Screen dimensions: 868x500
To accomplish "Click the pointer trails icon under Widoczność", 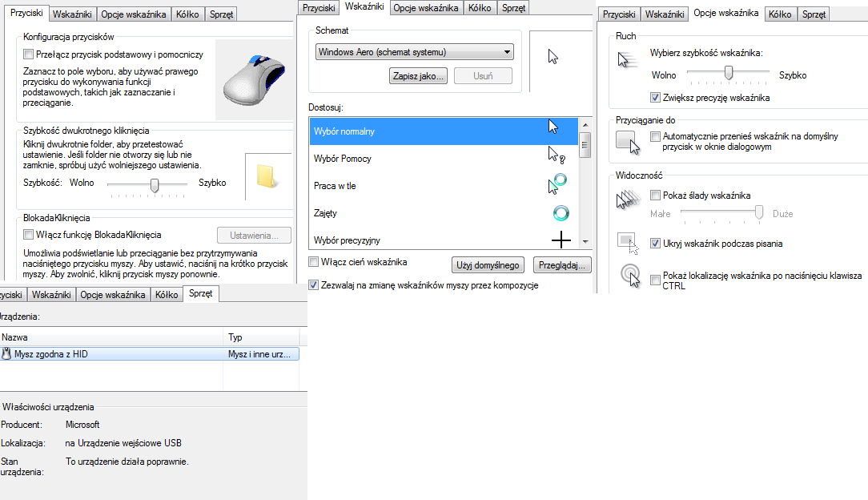I will pos(628,200).
